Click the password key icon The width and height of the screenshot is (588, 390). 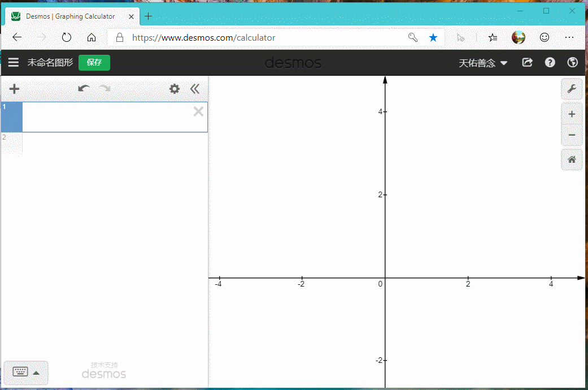point(413,37)
